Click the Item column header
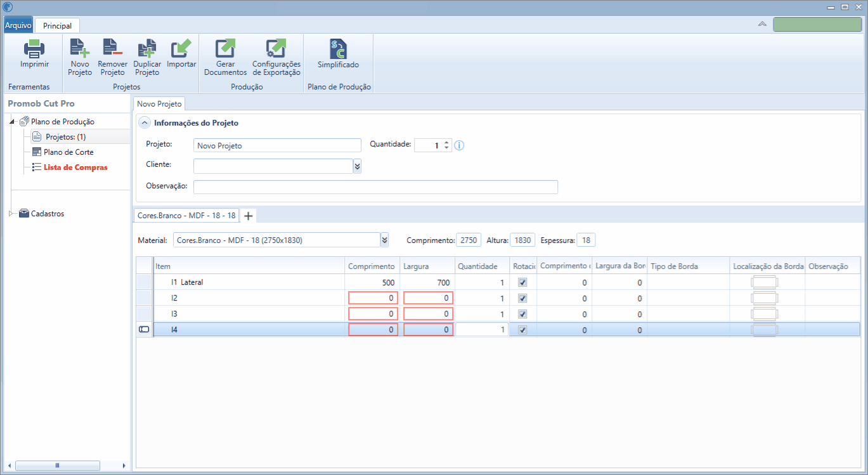Screen dimensions: 868x475 pyautogui.click(x=249, y=266)
